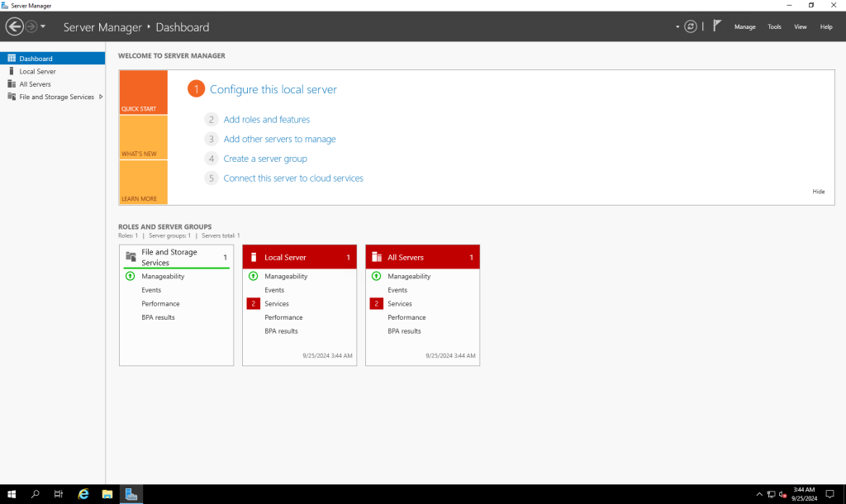Select the All Servers sidebar icon
The width and height of the screenshot is (846, 504).
(12, 84)
